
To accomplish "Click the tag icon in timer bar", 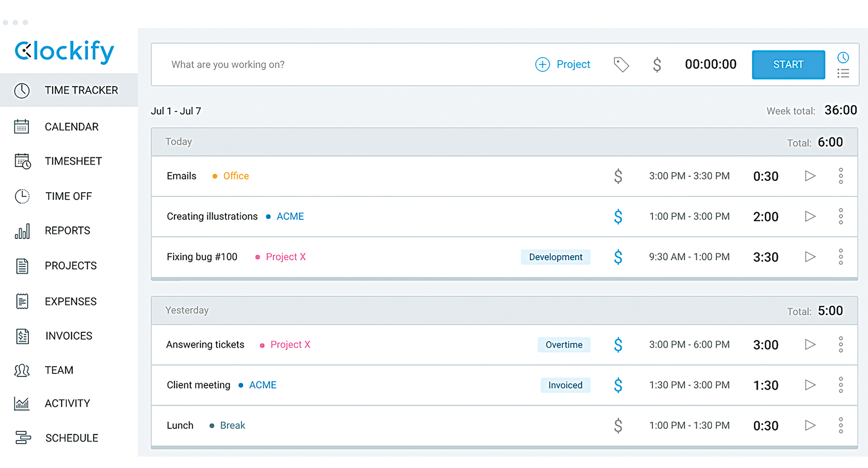I will (621, 64).
